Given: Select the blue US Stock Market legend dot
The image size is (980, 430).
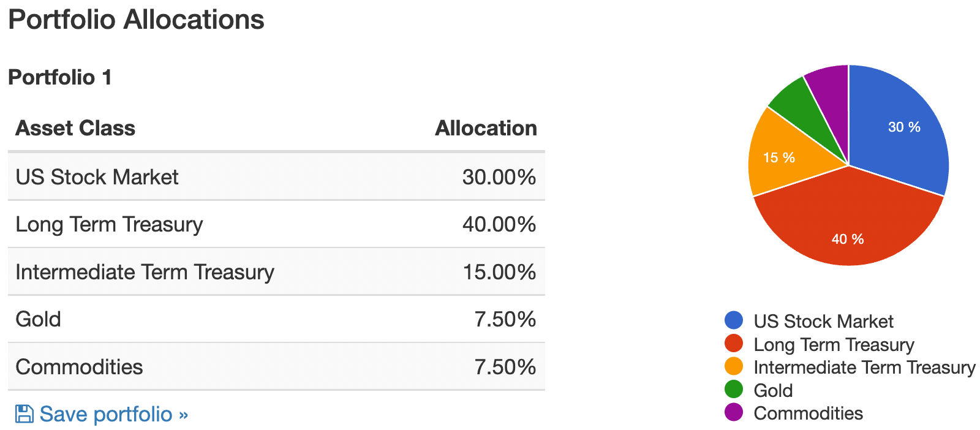Looking at the screenshot, I should [733, 320].
